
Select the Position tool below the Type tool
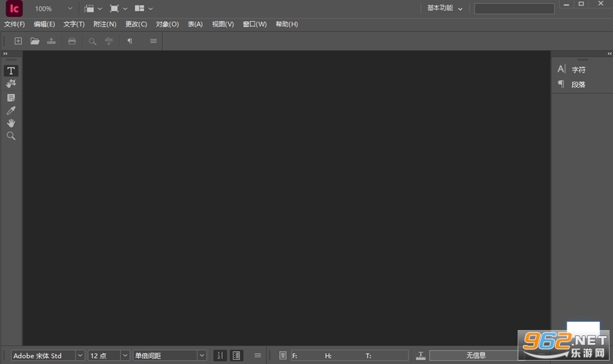[x=11, y=83]
